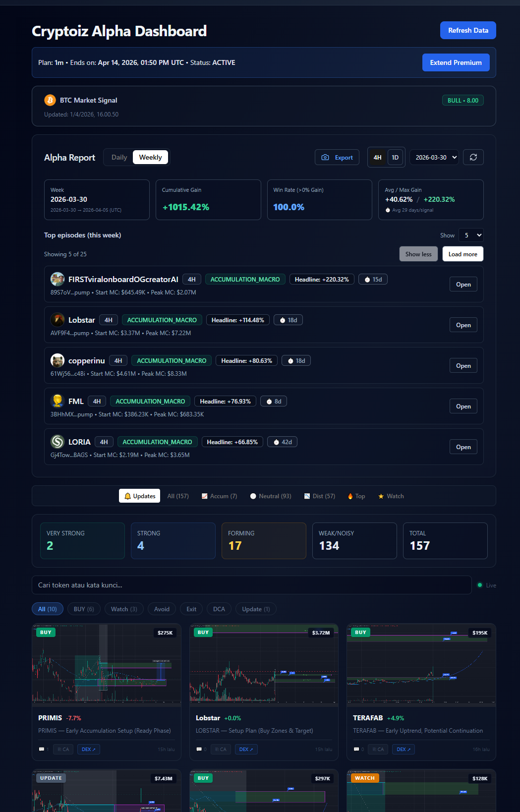The height and width of the screenshot is (812, 520).
Task: Open the DEX link on the Lobstar card
Action: tap(246, 749)
